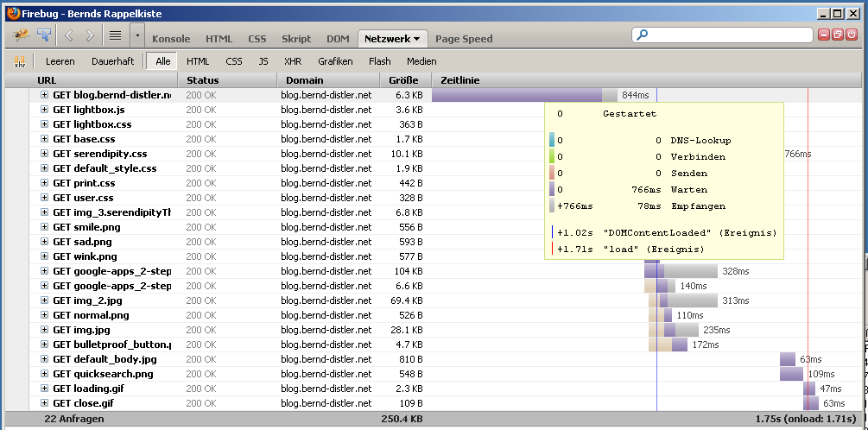Enable the Grafiken request filter
The image size is (868, 430).
pyautogui.click(x=335, y=61)
